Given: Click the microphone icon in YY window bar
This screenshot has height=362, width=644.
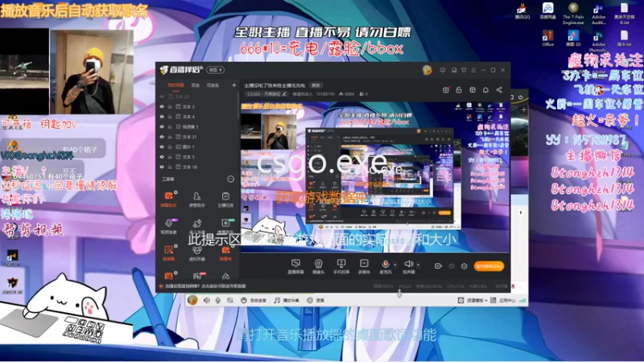Looking at the screenshot, I should (218, 300).
